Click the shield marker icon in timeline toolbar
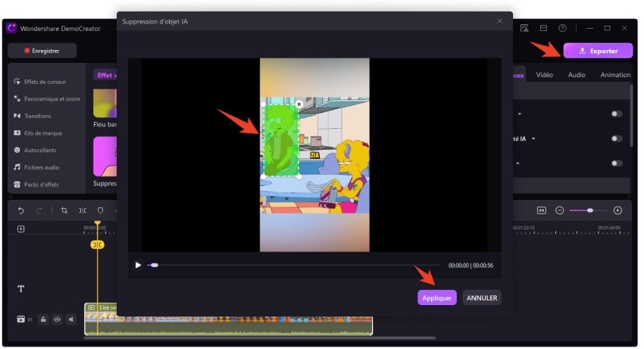Screen dimensions: 644x349 click(100, 210)
